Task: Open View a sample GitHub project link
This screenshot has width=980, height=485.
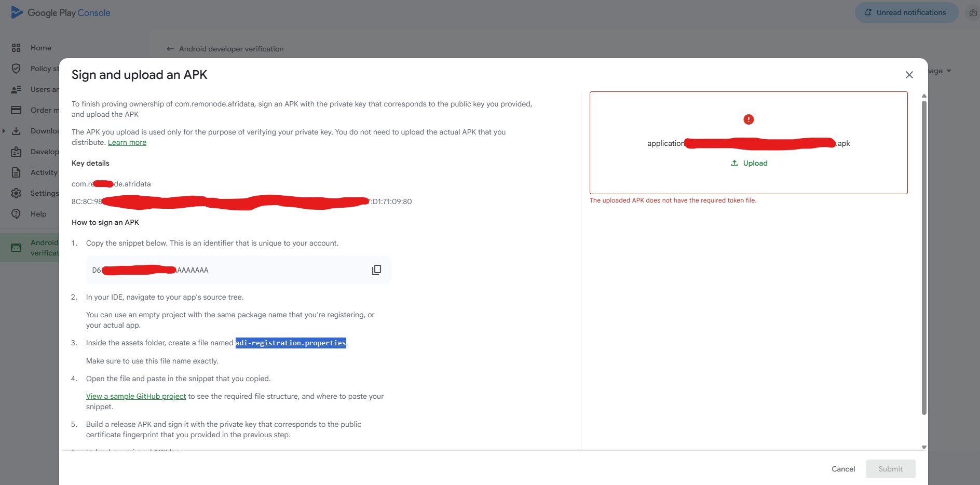Action: (x=136, y=396)
